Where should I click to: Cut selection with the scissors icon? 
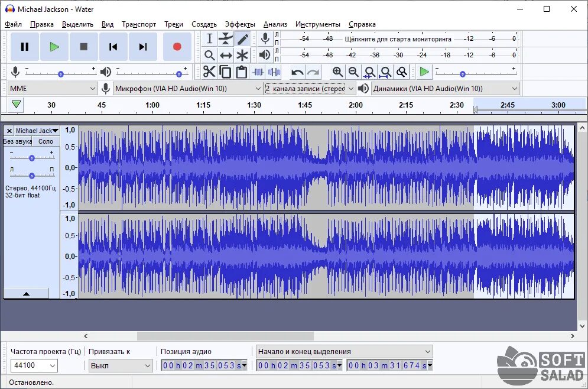209,72
